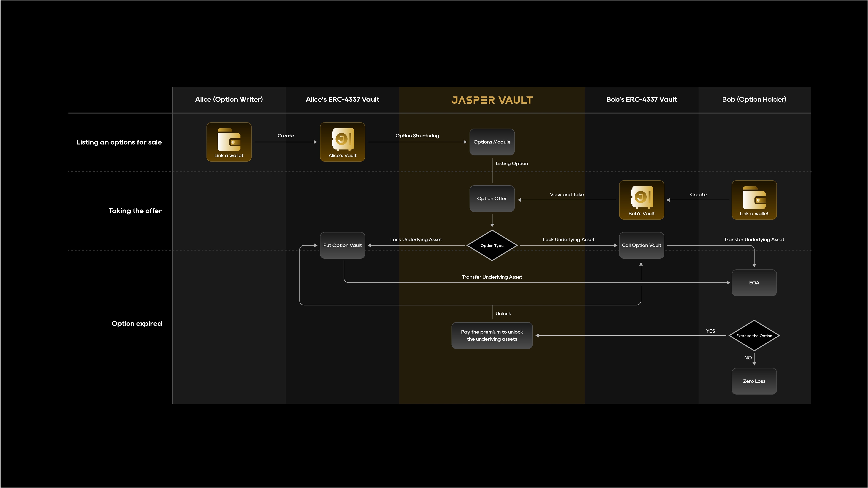Image resolution: width=868 pixels, height=488 pixels.
Task: Select the Option Offer box
Action: click(492, 198)
